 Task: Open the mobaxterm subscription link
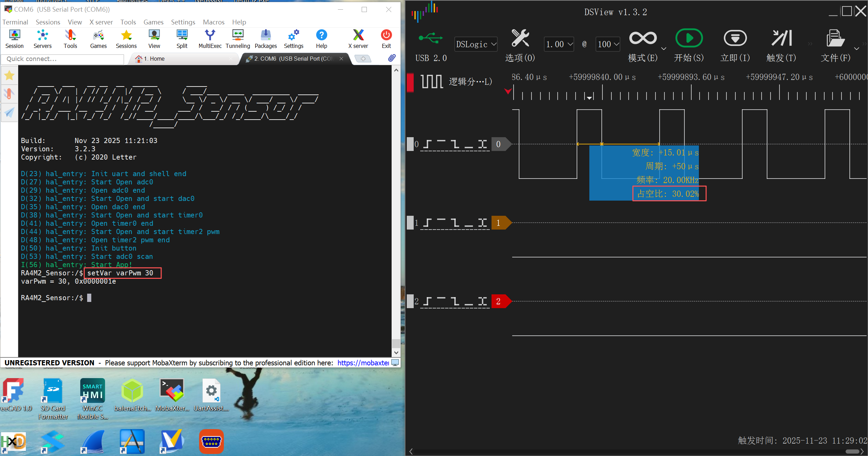(x=363, y=363)
